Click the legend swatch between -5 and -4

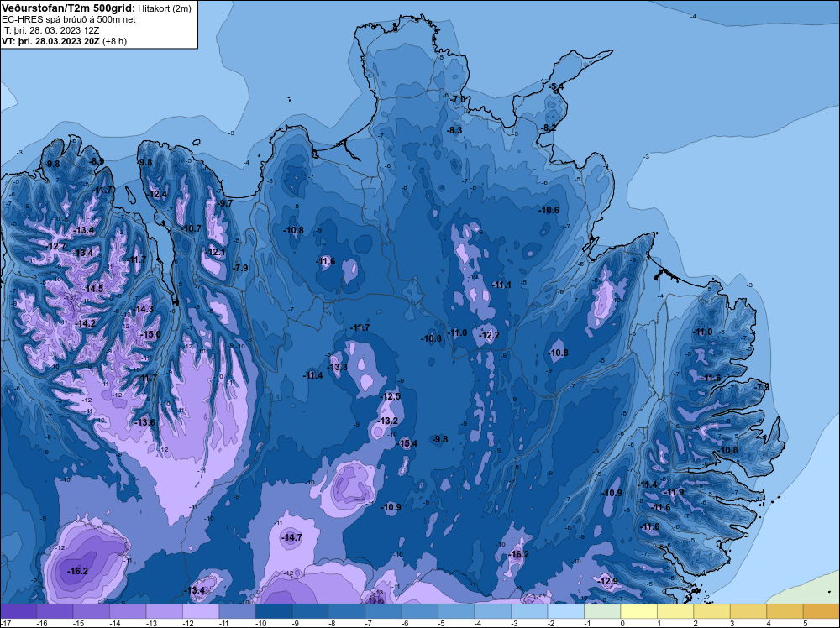pyautogui.click(x=456, y=611)
